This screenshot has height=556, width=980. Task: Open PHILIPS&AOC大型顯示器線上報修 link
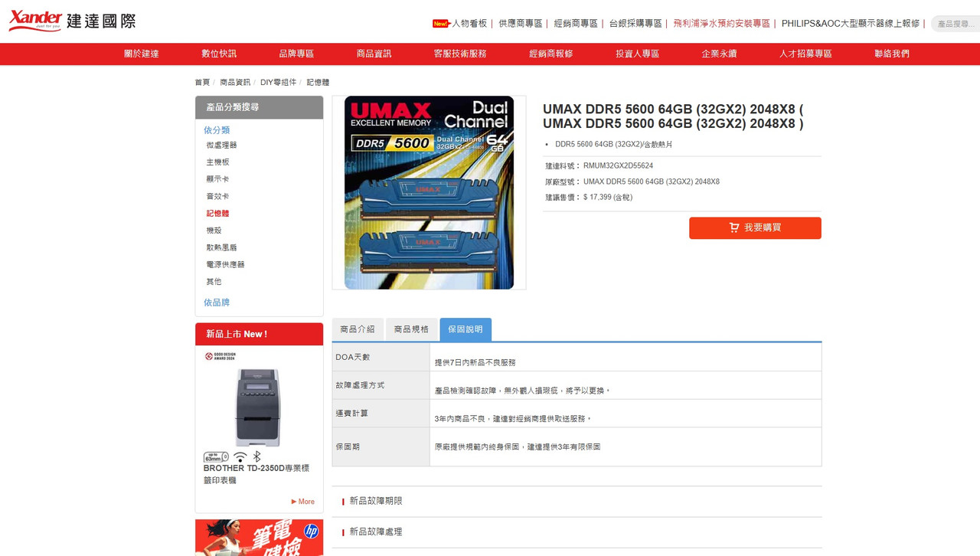[850, 24]
